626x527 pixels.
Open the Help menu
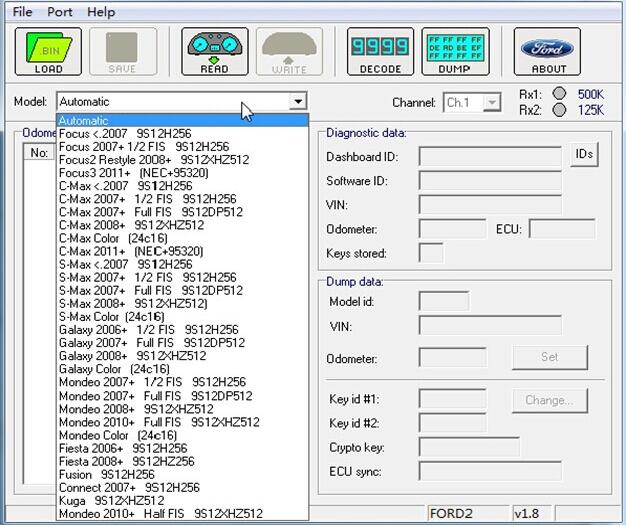coord(101,12)
